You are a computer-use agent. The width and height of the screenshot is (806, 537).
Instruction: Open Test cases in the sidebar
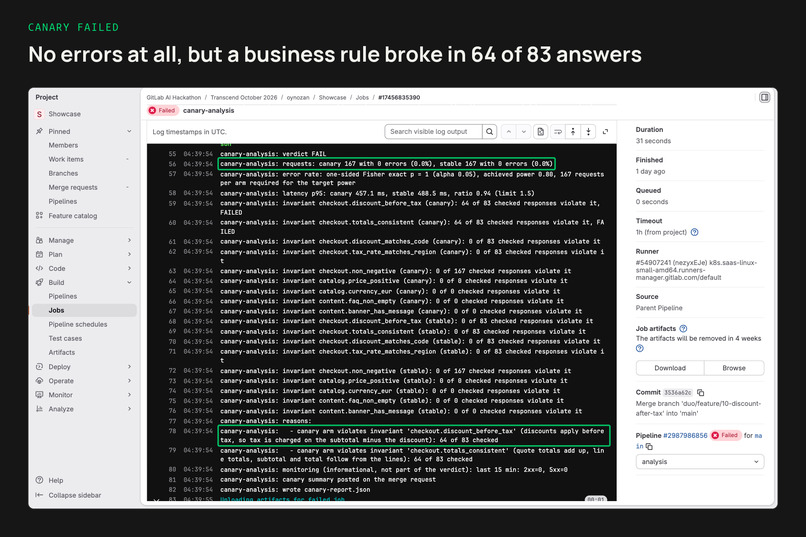coord(65,338)
